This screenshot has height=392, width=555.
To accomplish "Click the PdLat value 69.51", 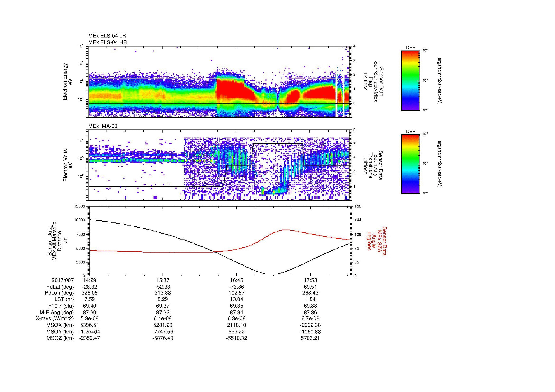I will coord(310,287).
